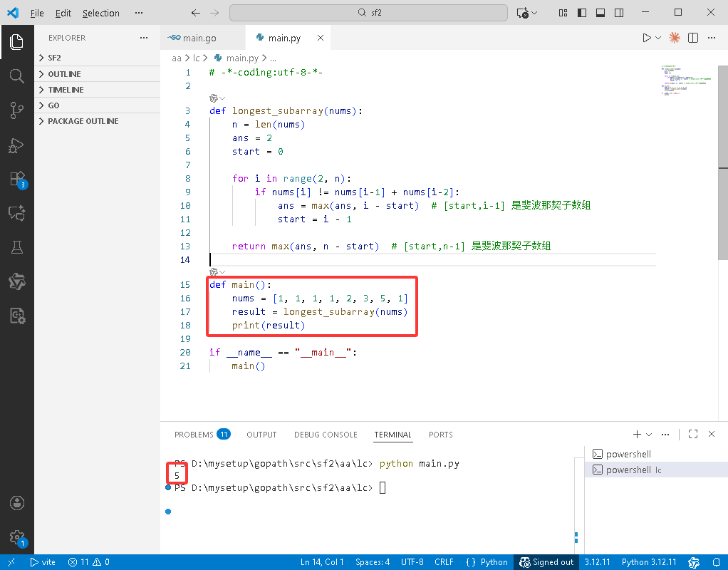Open the Copilot chat dropdown in title bar
Image resolution: width=728 pixels, height=570 pixels.
[534, 13]
